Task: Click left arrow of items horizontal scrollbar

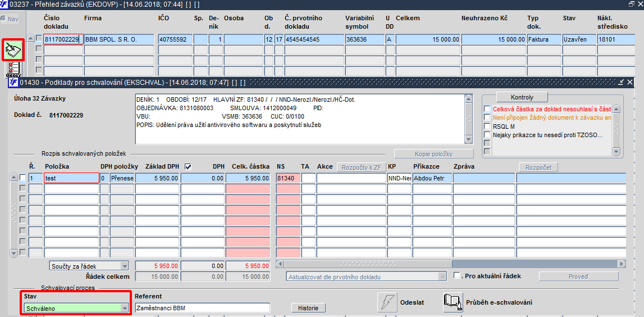Action: point(280,264)
